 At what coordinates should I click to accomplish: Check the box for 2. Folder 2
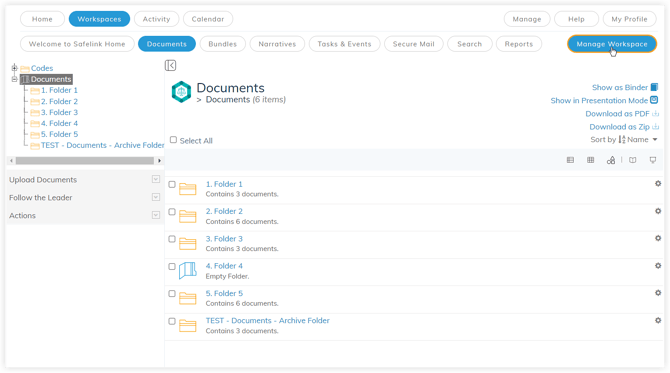172,212
